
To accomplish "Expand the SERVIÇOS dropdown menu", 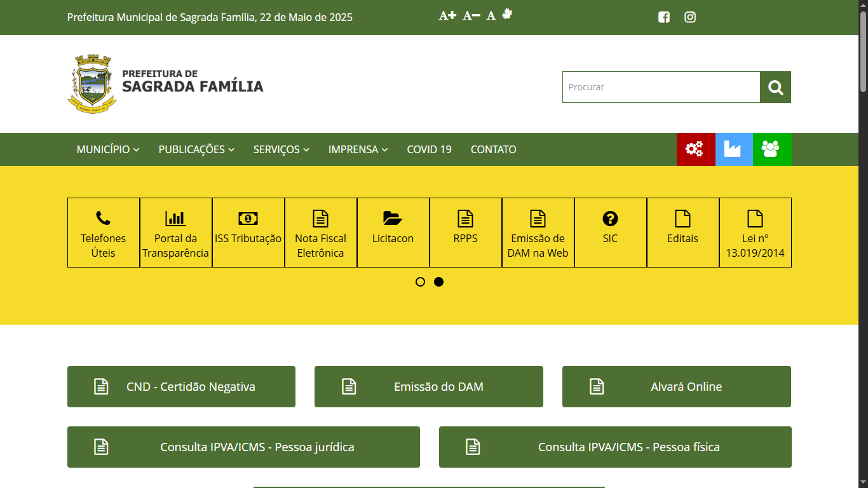I will point(281,149).
